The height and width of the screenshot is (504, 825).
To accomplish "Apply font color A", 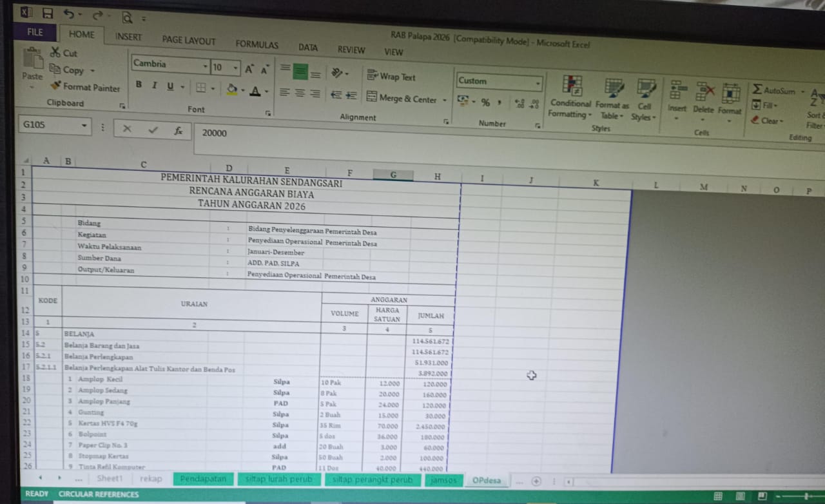I will [x=255, y=91].
